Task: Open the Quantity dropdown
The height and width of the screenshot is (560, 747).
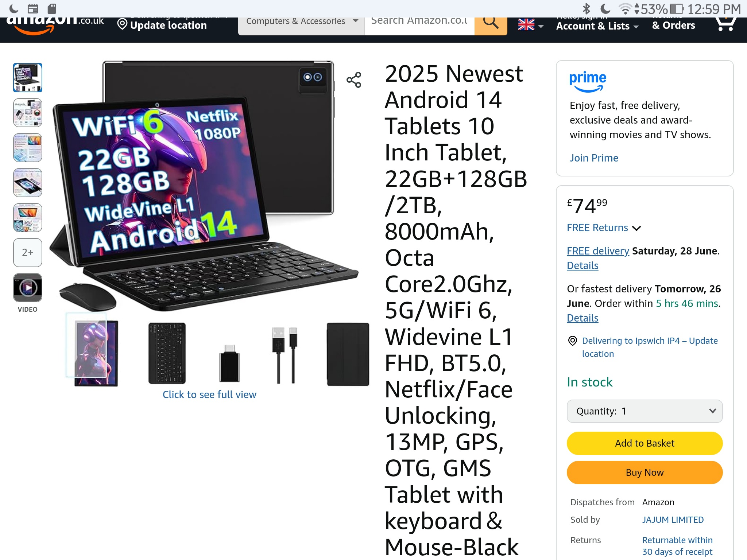Action: tap(645, 411)
